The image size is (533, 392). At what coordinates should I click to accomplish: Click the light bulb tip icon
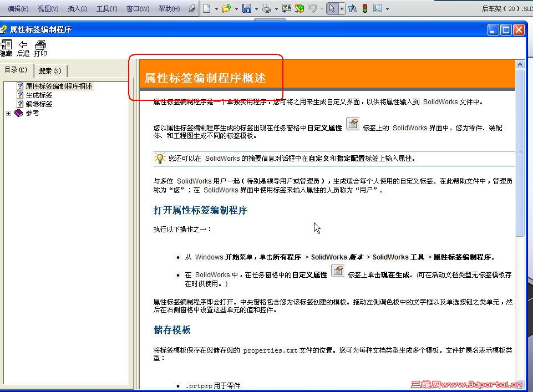point(160,158)
